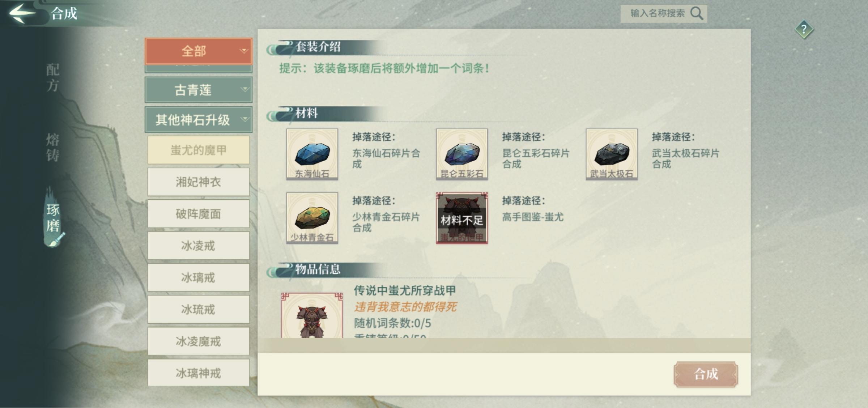
Task: Select the 琢磨 sidebar tab
Action: tap(53, 218)
